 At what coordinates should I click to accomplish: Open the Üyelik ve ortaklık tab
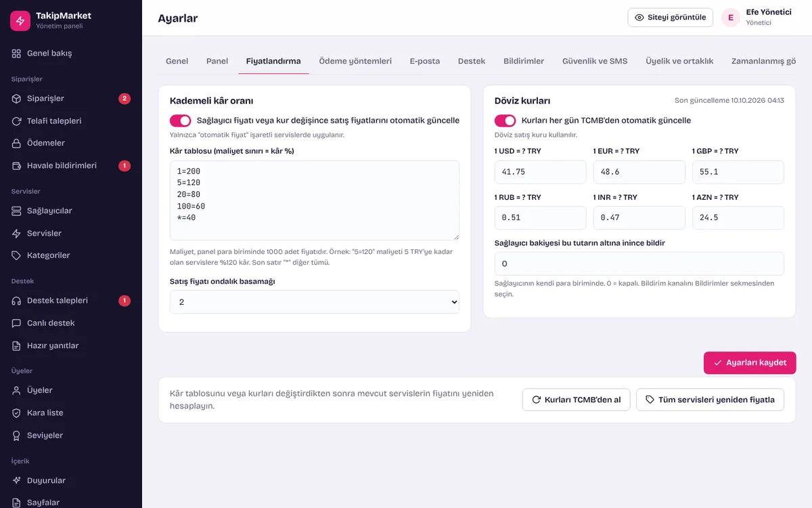[679, 61]
